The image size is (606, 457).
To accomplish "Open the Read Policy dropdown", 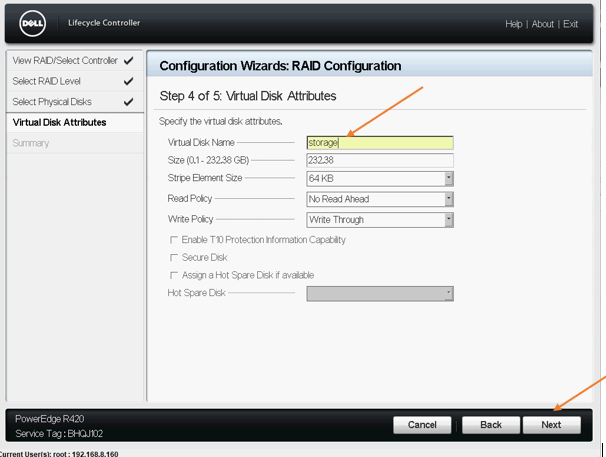I will point(380,199).
